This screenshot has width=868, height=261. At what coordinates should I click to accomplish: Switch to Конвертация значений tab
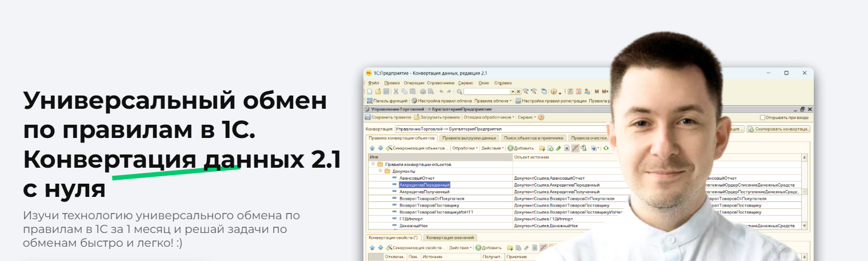point(450,238)
